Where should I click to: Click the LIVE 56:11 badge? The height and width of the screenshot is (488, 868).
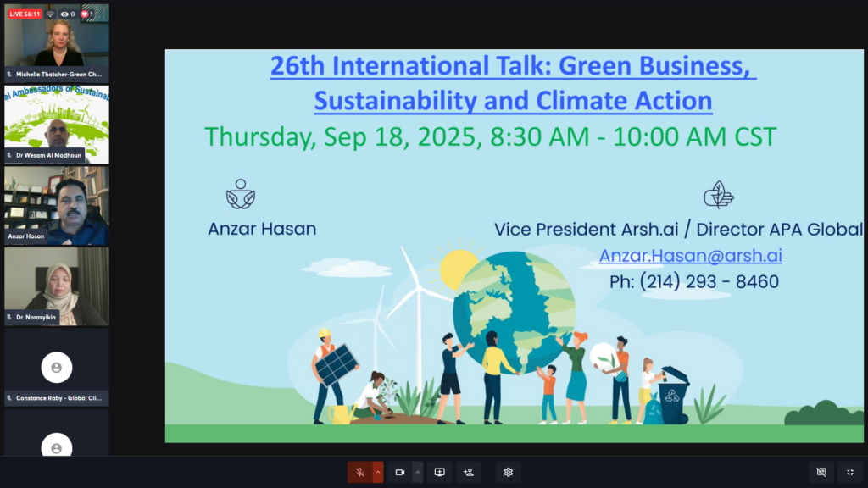tap(25, 14)
